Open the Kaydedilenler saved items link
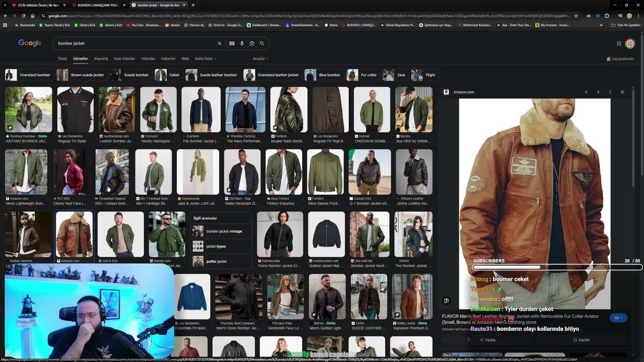This screenshot has width=644, height=362. (x=620, y=59)
